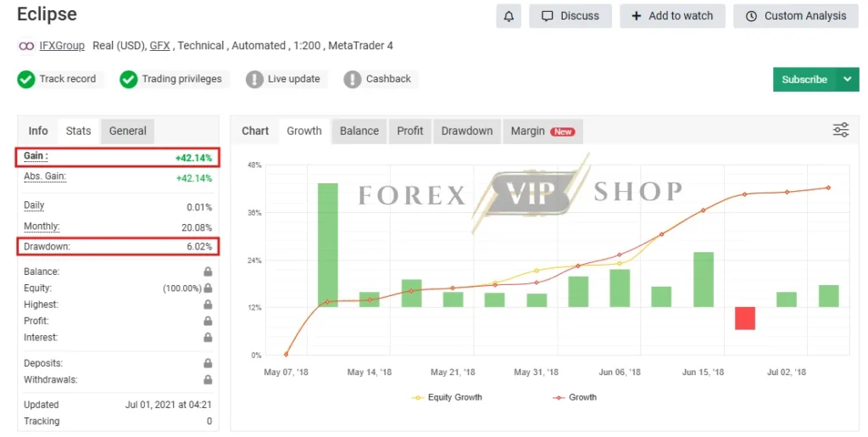868x437 pixels.
Task: Click the Abs. Gain +42.14% value
Action: [x=194, y=178]
